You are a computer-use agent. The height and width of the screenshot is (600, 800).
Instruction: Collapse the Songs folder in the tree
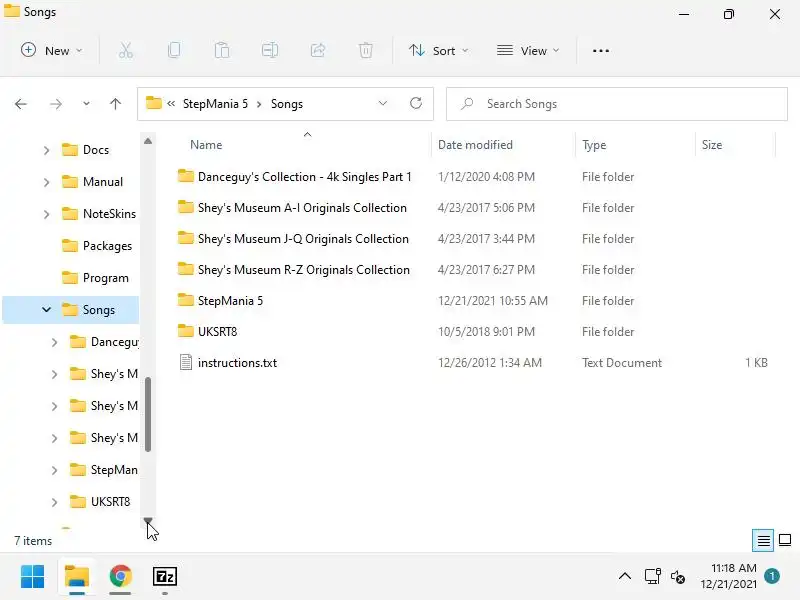[x=46, y=310]
